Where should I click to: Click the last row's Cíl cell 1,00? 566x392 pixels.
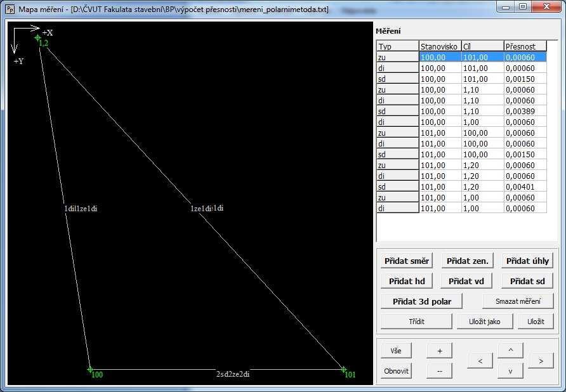tap(483, 208)
